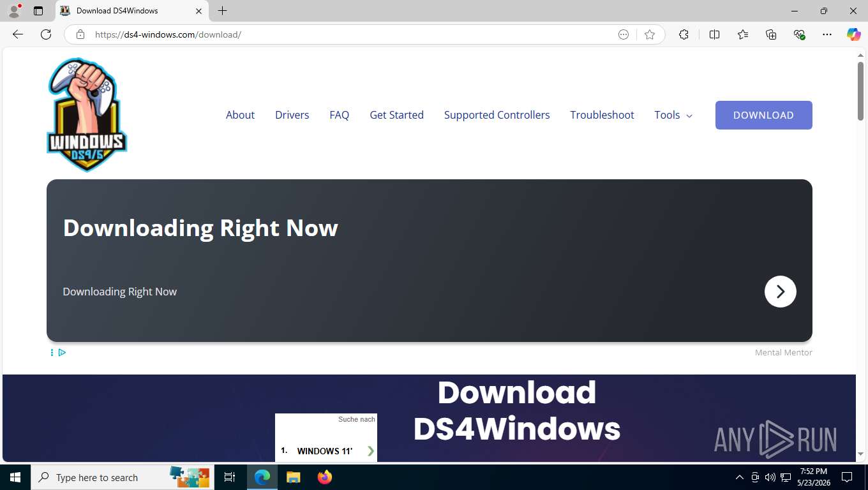The image size is (868, 490).
Task: Click the taskbar clock and date
Action: pyautogui.click(x=813, y=477)
